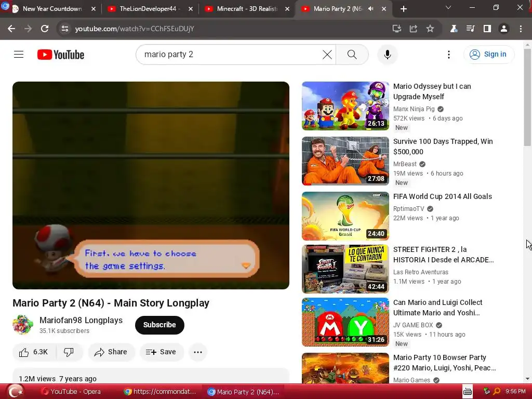Mute the Mario Party 2 tab audio icon
The height and width of the screenshot is (399, 532).
coord(371,9)
